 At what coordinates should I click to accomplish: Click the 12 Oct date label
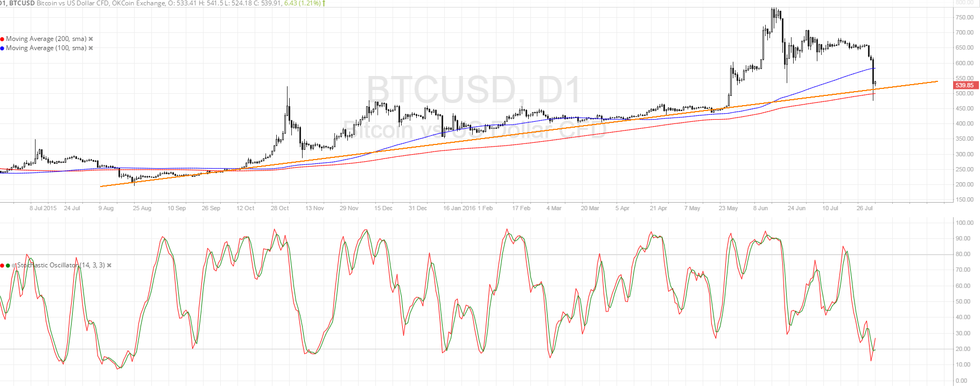246,208
